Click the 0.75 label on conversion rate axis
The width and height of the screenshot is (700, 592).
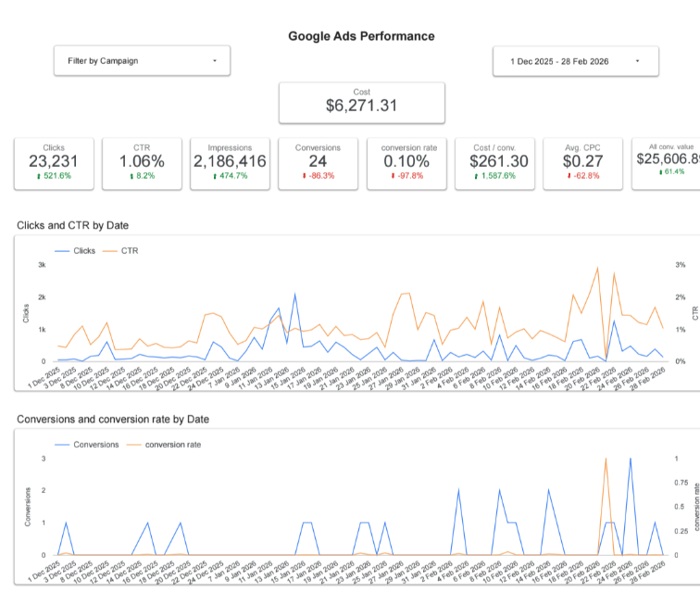point(681,483)
